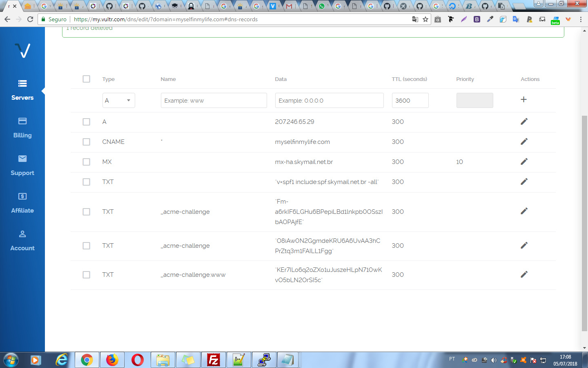
Task: Go to Support in sidebar
Action: point(22,173)
